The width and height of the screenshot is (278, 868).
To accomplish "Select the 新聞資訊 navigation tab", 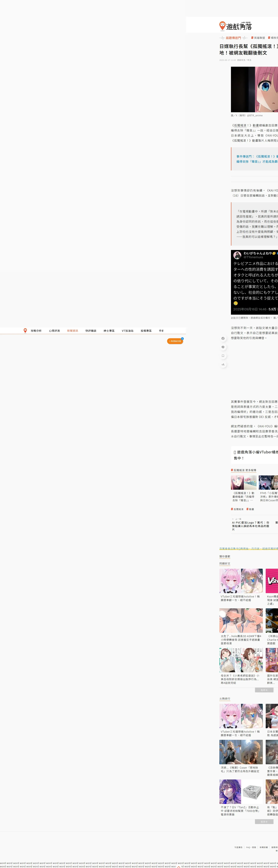I will (x=73, y=331).
